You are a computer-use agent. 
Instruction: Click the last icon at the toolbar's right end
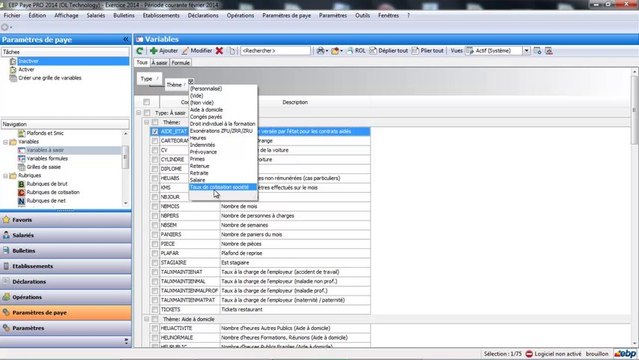coord(549,51)
